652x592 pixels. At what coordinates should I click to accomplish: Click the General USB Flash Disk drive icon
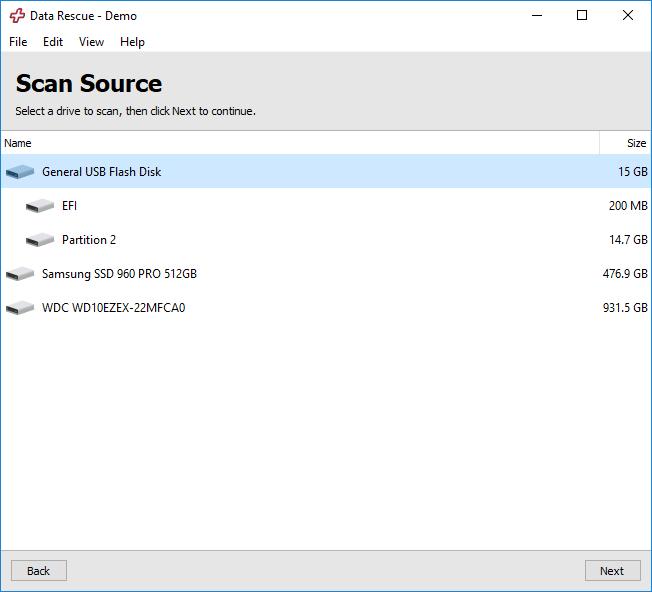(20, 171)
